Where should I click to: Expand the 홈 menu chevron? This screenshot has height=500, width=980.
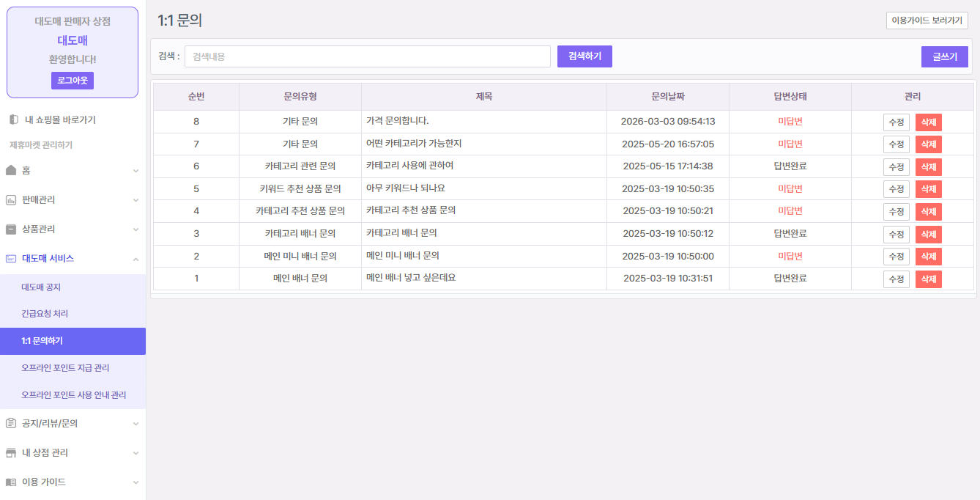point(136,171)
